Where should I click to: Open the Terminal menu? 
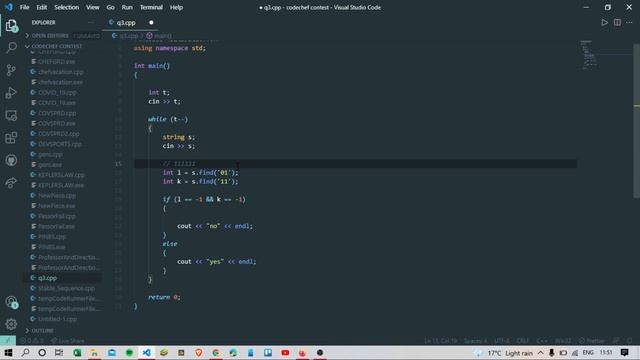151,7
